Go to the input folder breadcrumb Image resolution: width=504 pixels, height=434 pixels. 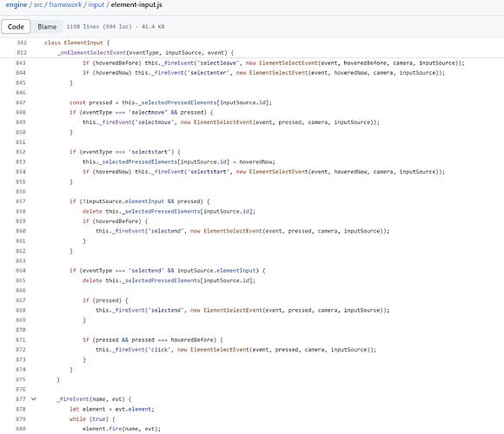pyautogui.click(x=96, y=5)
